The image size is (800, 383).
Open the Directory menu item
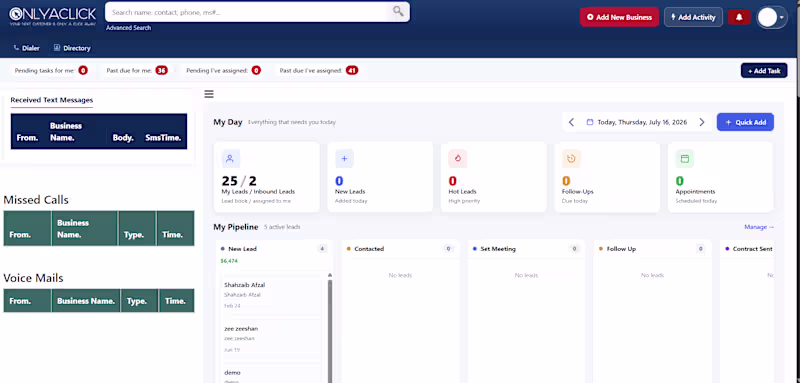72,48
